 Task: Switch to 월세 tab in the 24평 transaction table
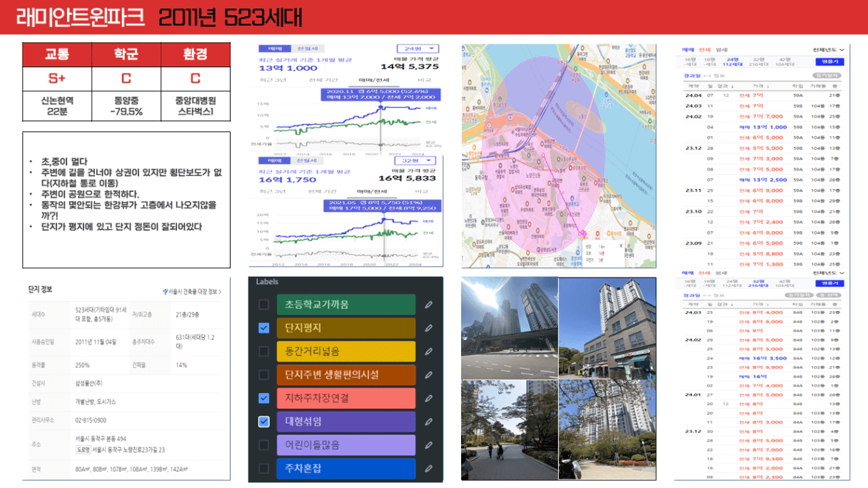[721, 49]
